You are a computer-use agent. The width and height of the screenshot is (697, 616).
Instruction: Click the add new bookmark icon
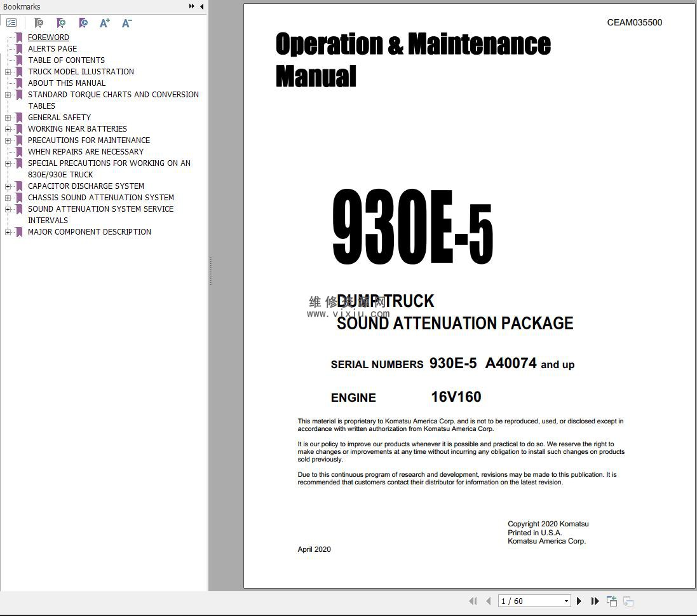(61, 23)
